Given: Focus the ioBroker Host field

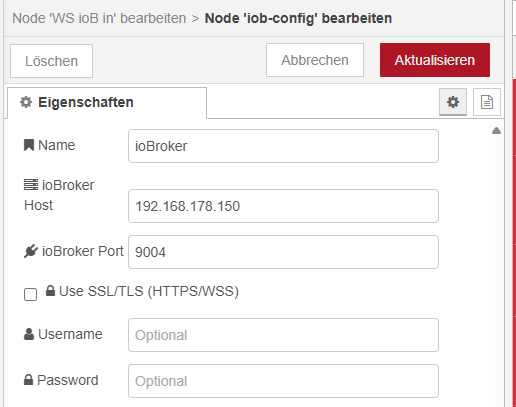Looking at the screenshot, I should tap(283, 206).
